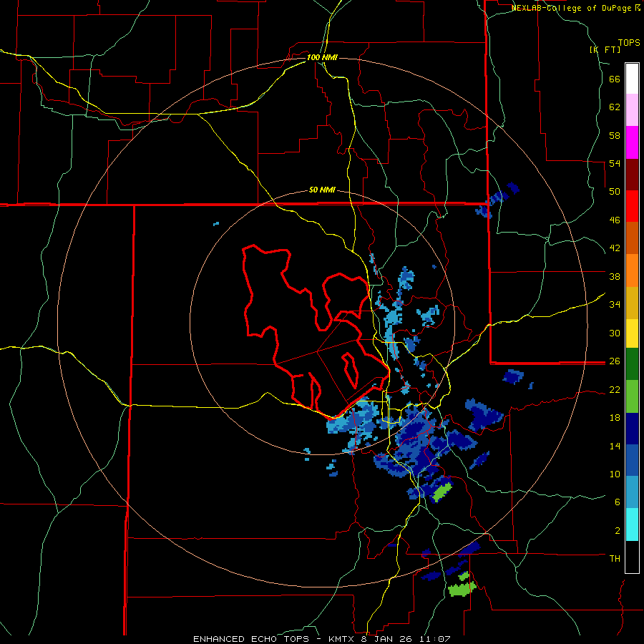This screenshot has width=644, height=644.
Task: Click legend value '34'
Action: [x=615, y=304]
